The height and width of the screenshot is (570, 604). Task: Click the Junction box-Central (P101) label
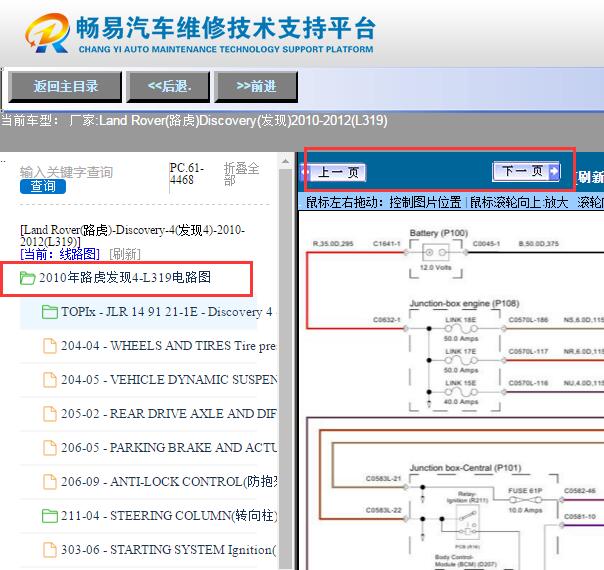(x=465, y=468)
